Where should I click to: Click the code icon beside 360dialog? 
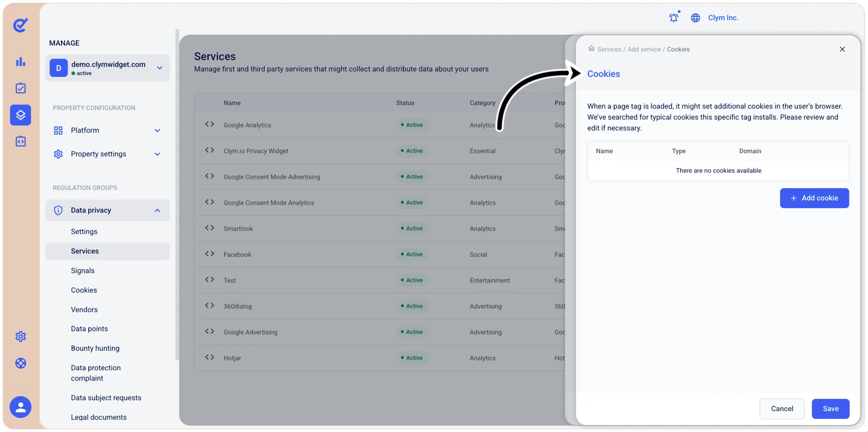[209, 306]
